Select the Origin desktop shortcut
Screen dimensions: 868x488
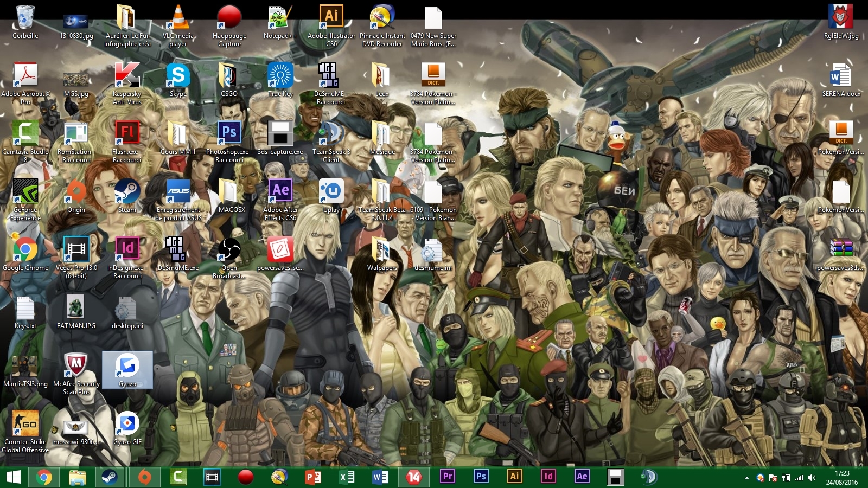coord(76,196)
